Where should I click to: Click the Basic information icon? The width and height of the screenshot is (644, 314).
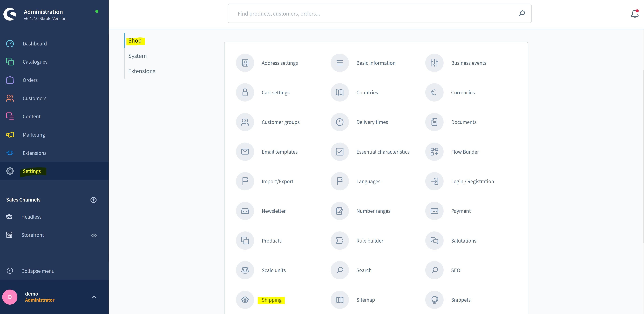click(340, 63)
